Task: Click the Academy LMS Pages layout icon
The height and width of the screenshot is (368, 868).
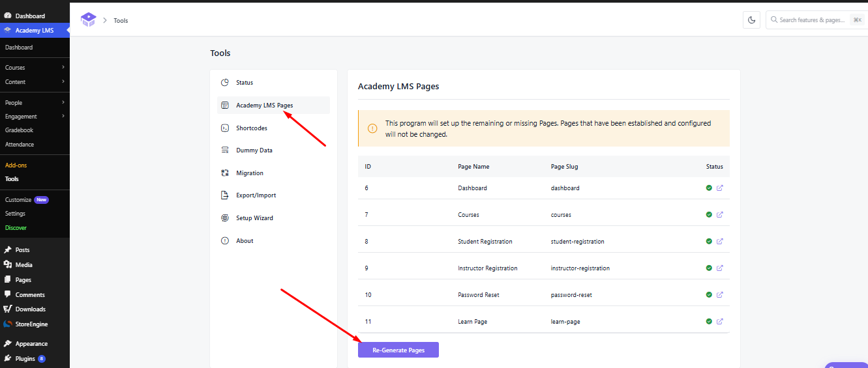Action: coord(225,106)
